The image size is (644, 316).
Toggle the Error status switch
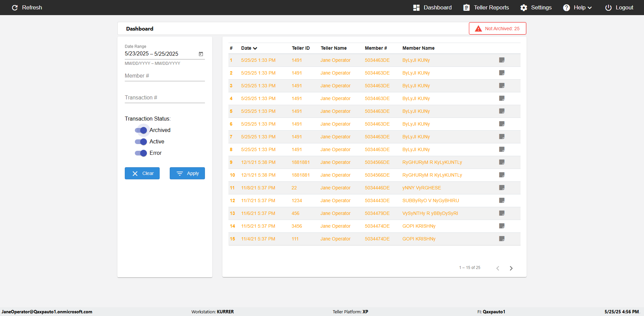pyautogui.click(x=141, y=153)
